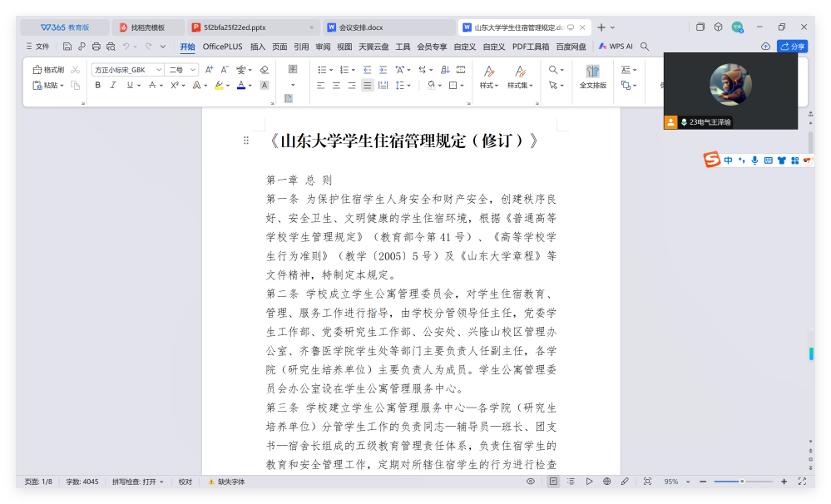Clear formatting with eraser icon
The height and width of the screenshot is (504, 831).
pyautogui.click(x=264, y=69)
